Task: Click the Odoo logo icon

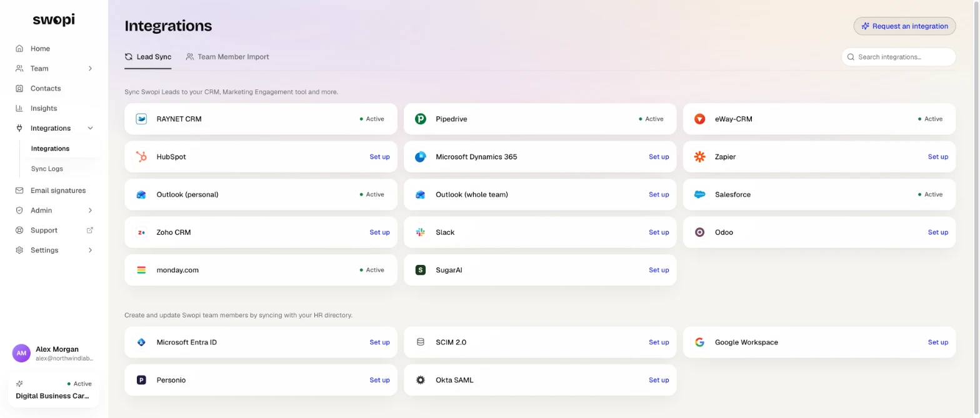Action: (x=700, y=232)
